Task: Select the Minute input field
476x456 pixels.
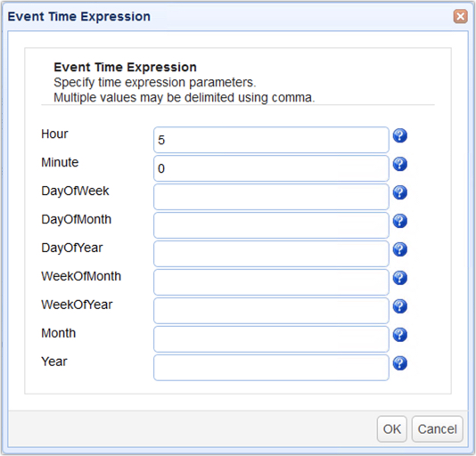Action: coord(271,168)
